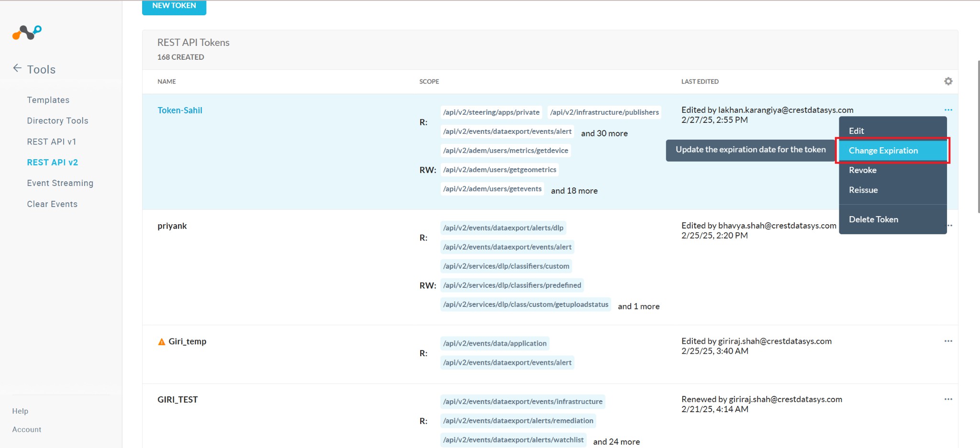This screenshot has height=448, width=980.
Task: Close the Token-Sahil row ellipsis menu
Action: pos(948,109)
